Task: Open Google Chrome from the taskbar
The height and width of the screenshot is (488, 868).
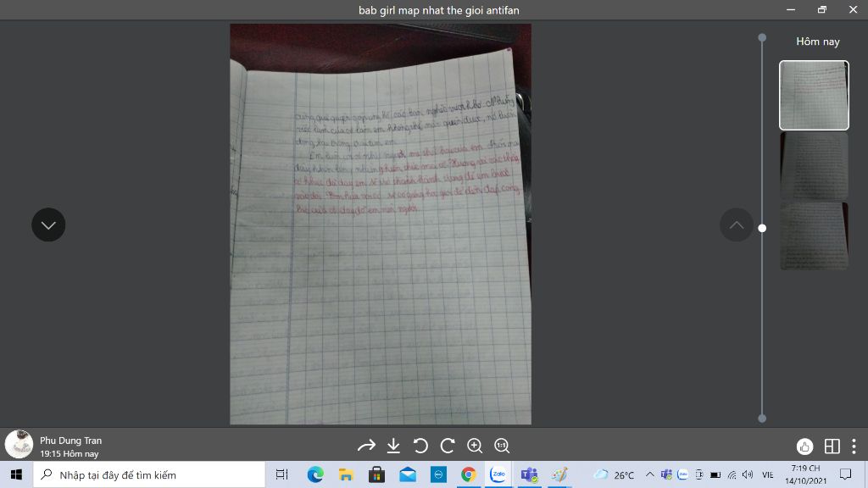Action: (x=469, y=474)
